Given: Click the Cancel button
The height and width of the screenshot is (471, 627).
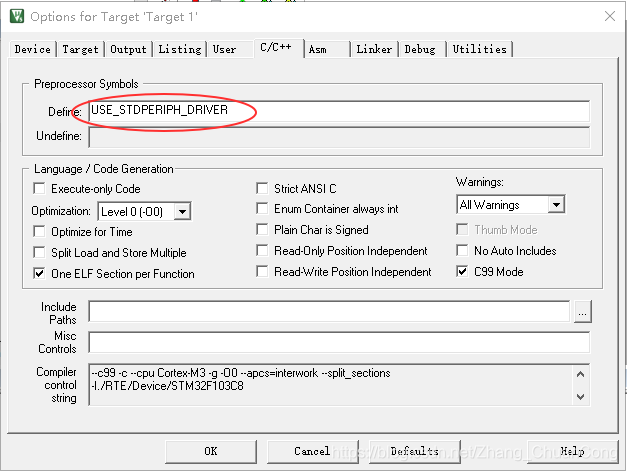Looking at the screenshot, I should [x=312, y=451].
